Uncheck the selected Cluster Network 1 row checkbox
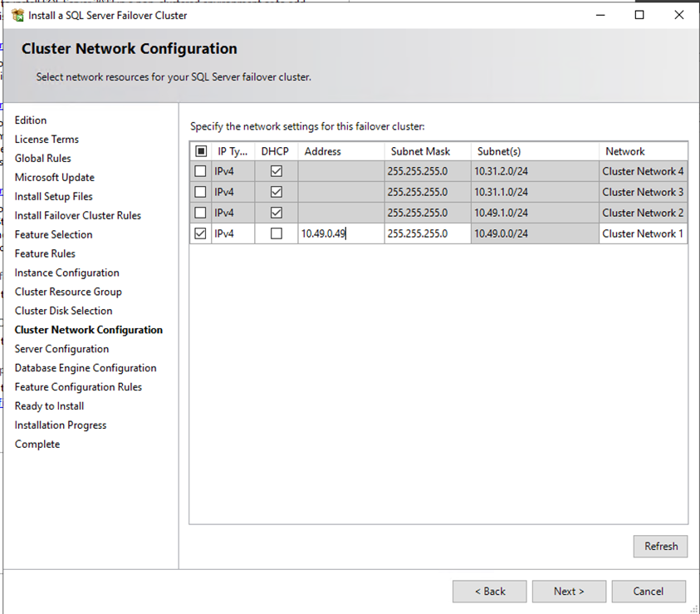Viewport: 700px width, 614px height. [200, 233]
